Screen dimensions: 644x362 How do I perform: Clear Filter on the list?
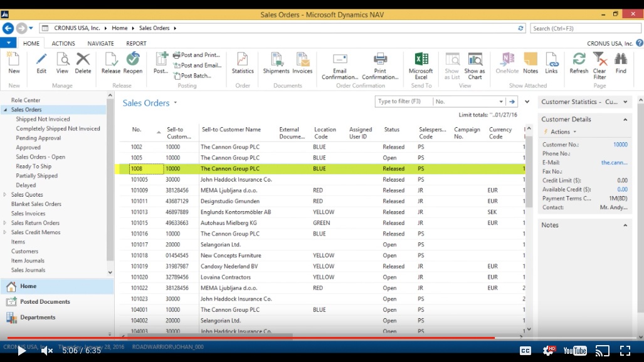[x=599, y=66]
